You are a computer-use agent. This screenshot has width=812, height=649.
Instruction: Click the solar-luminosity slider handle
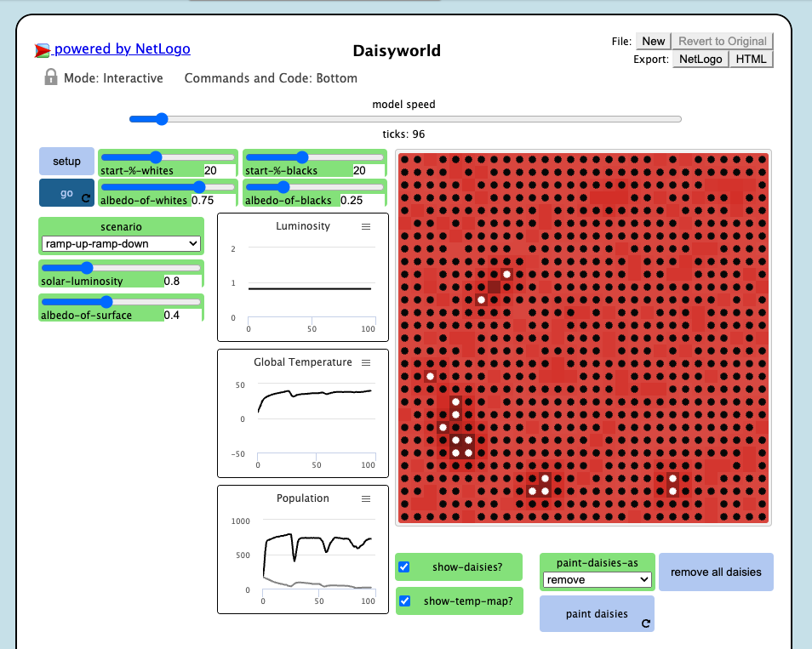pyautogui.click(x=87, y=268)
